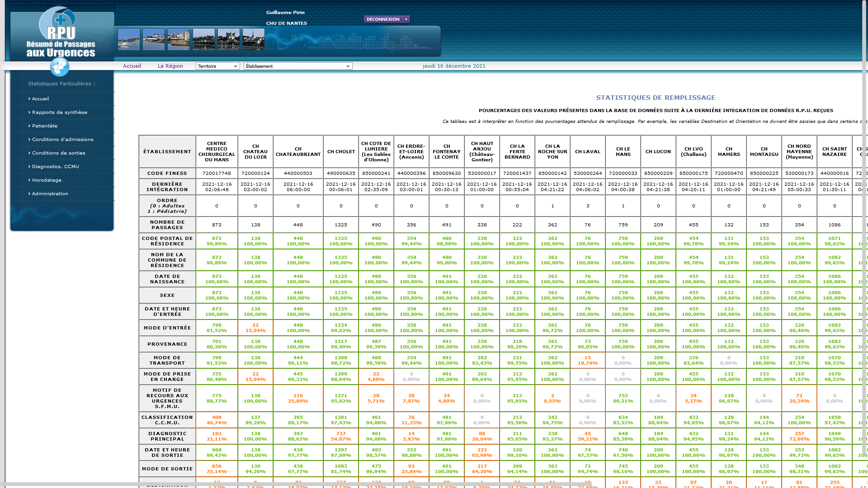The height and width of the screenshot is (488, 868).
Task: Click the third castle photo thumbnail
Action: point(179,39)
